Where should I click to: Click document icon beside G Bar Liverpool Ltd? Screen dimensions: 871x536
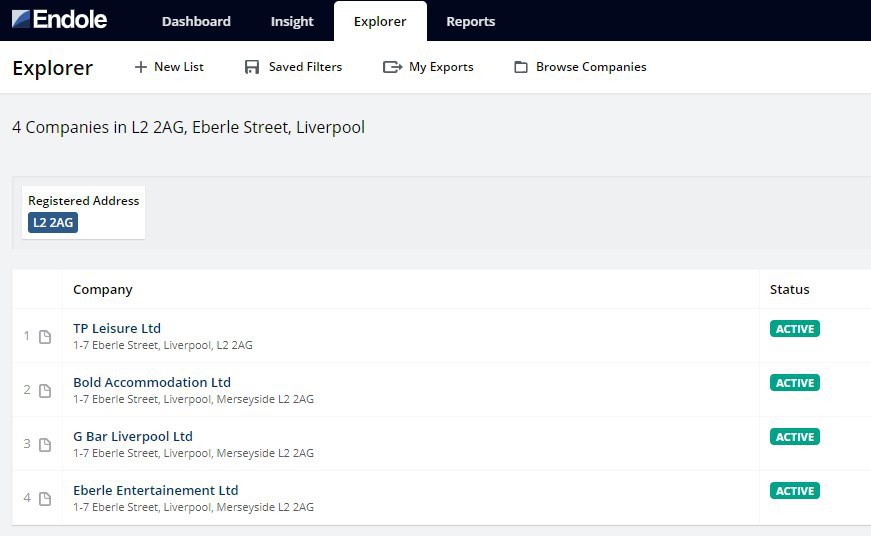(45, 445)
